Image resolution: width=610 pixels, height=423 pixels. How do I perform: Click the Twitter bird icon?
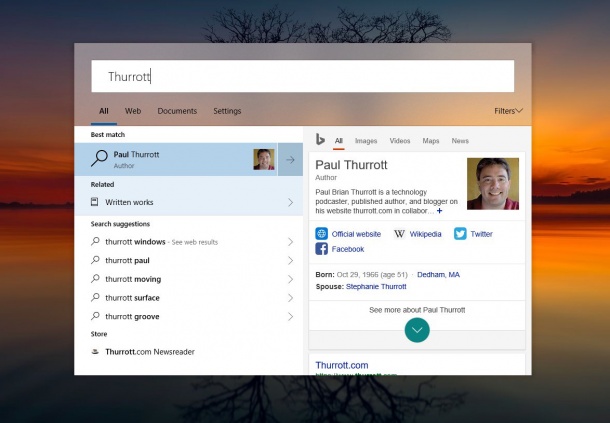[460, 233]
